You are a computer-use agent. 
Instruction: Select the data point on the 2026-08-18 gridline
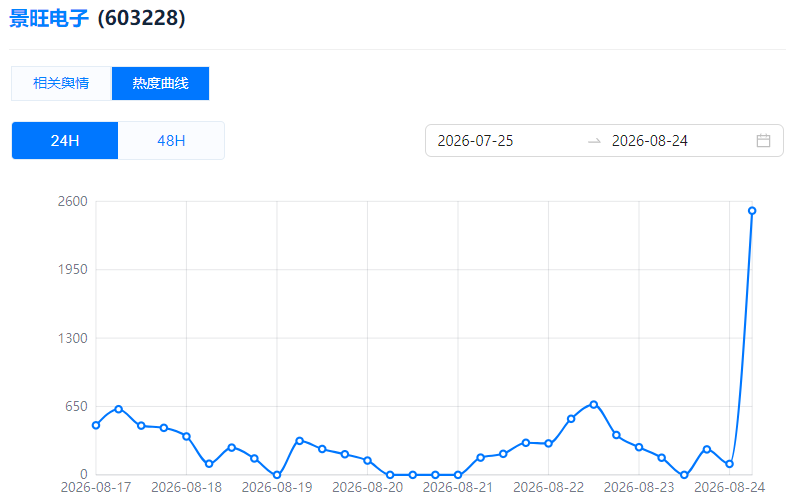pyautogui.click(x=187, y=436)
